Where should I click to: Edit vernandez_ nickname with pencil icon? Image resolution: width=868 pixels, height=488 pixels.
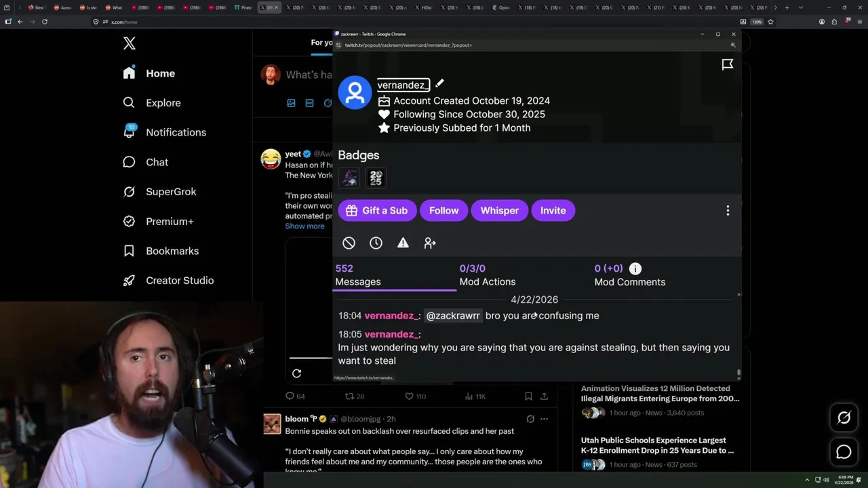tap(439, 83)
